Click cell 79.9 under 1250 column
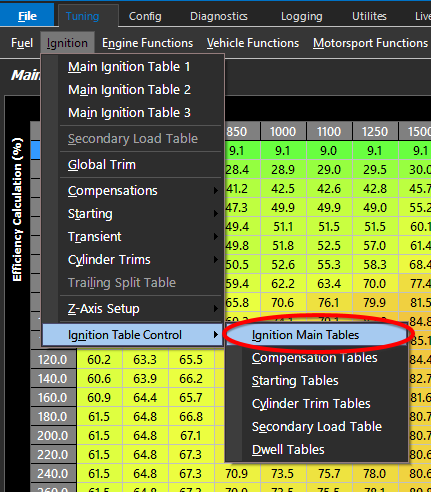Screen dimensions: 431x492 (x=375, y=303)
